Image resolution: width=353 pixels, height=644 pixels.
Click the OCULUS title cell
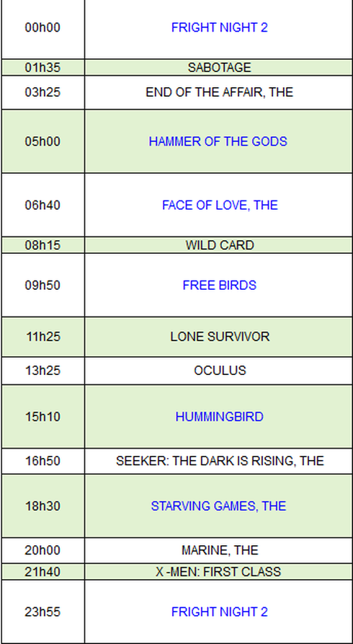pos(218,371)
